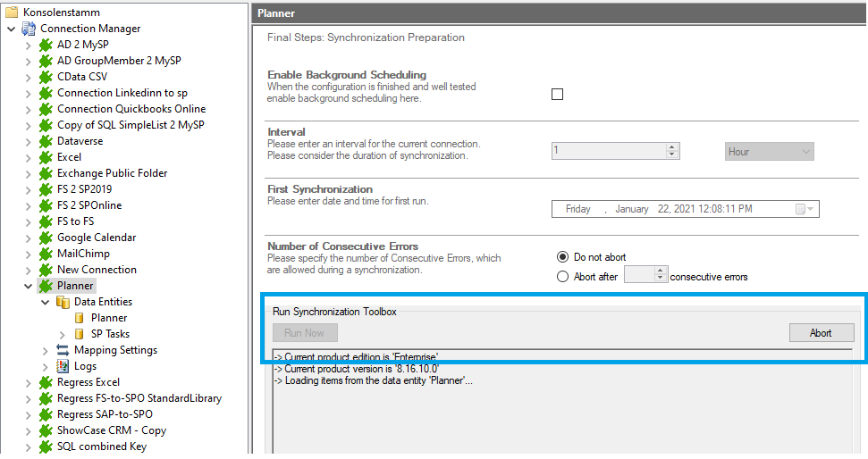The width and height of the screenshot is (868, 459).
Task: Select the 'Abort after' radio option
Action: [562, 277]
